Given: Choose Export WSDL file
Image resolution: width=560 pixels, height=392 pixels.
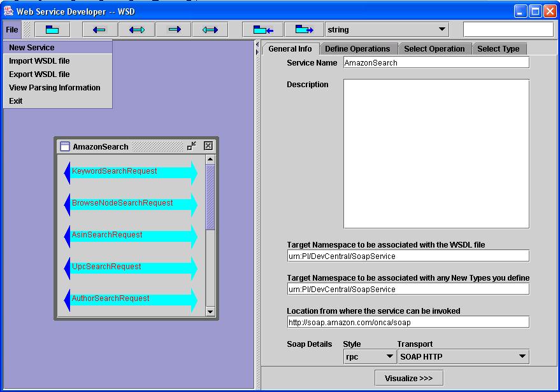Looking at the screenshot, I should pyautogui.click(x=57, y=74).
